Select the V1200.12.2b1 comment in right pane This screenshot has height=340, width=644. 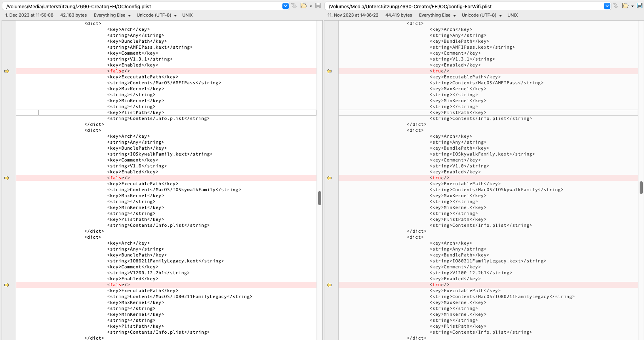471,273
